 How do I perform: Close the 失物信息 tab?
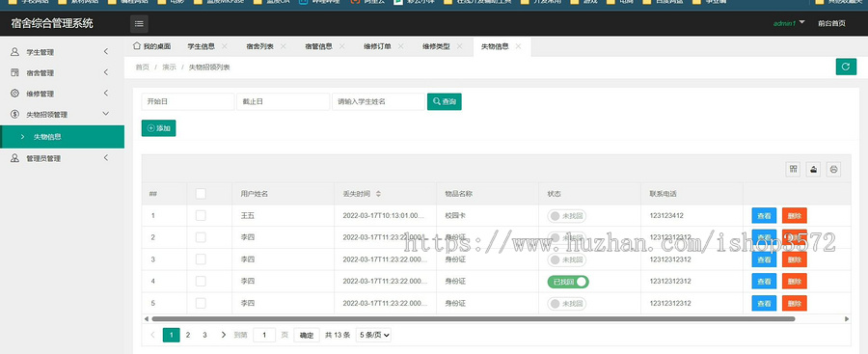point(518,46)
